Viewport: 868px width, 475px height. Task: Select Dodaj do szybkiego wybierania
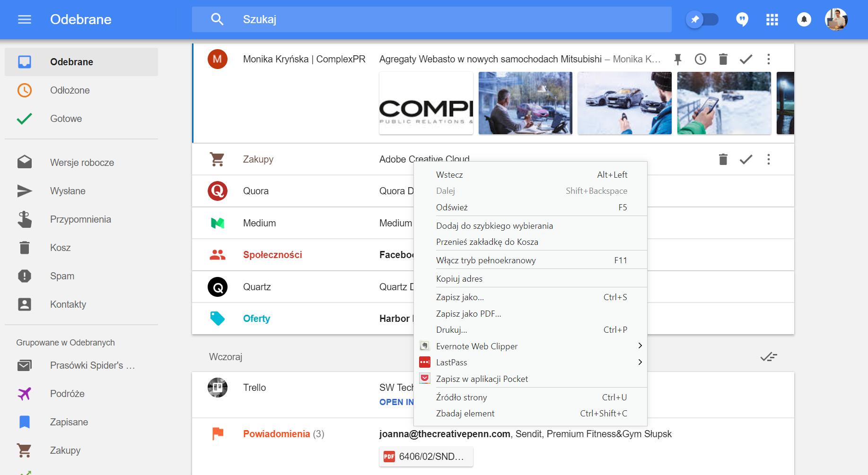tap(530, 226)
